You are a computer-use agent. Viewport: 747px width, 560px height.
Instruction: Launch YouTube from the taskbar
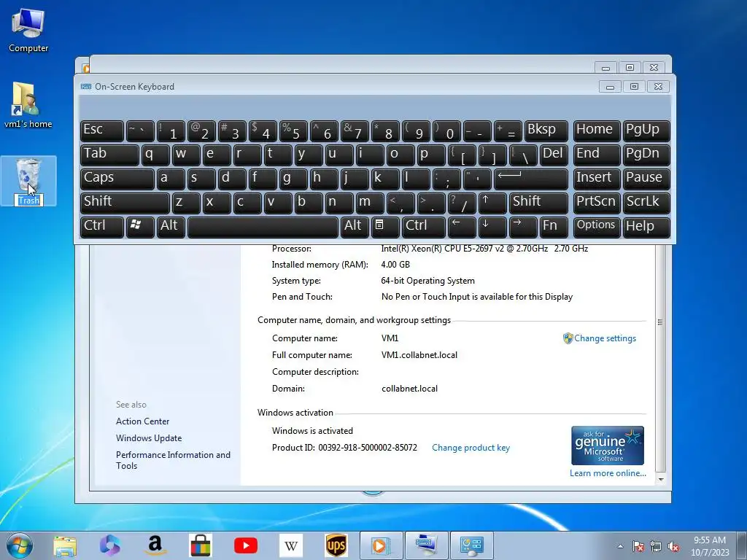point(245,545)
